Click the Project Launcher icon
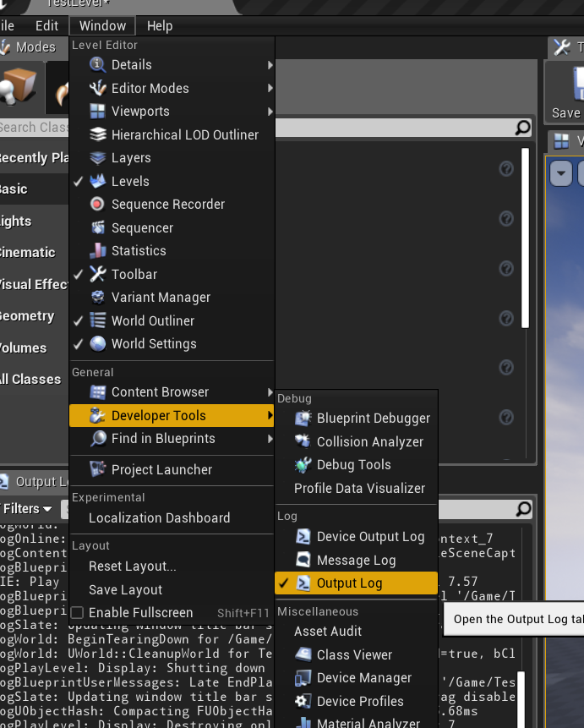Viewport: 584px width, 728px height. 97,469
